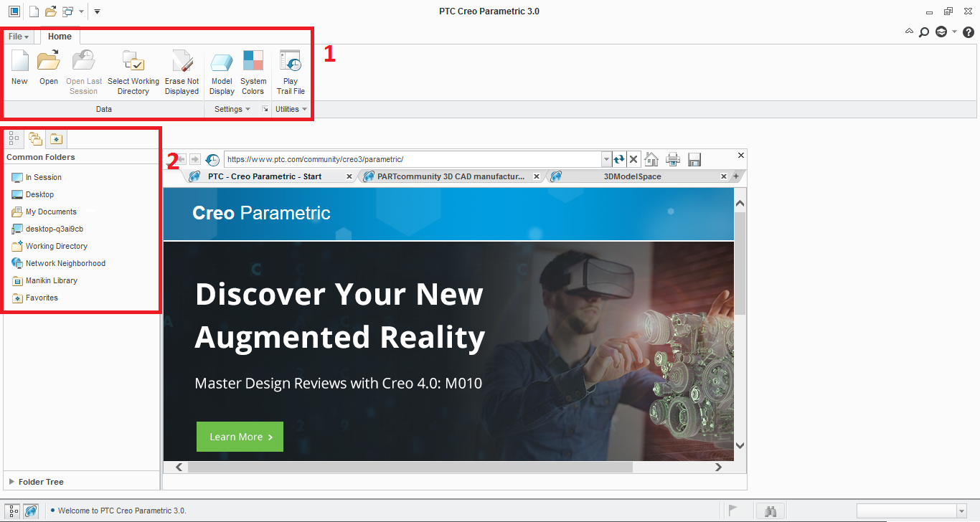980x522 pixels.
Task: Open System Colors settings
Action: point(253,60)
